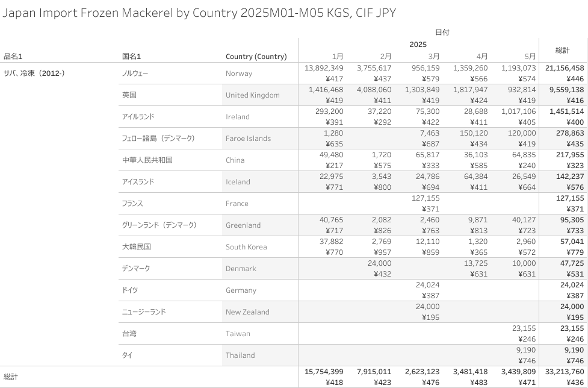Select Norway's January volume 13,892,349
The image size is (588, 388).
(324, 68)
